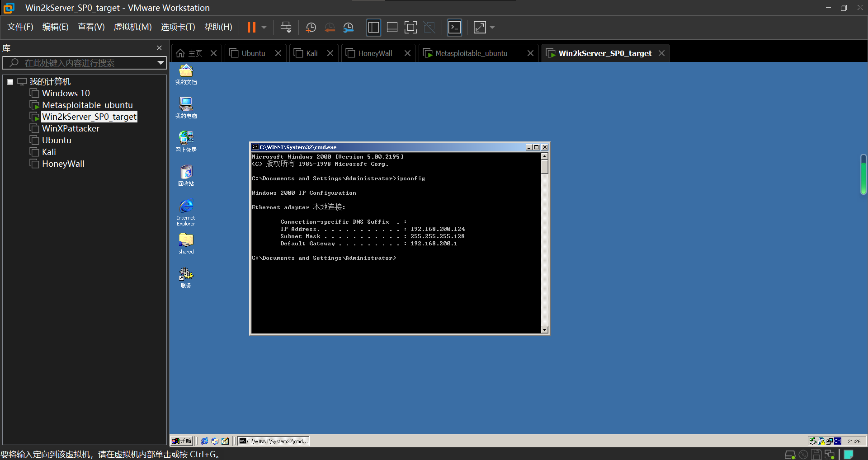Screen dimensions: 868x460
Task: Send Ctrl+Alt+Del to the virtual machine
Action: pos(286,28)
